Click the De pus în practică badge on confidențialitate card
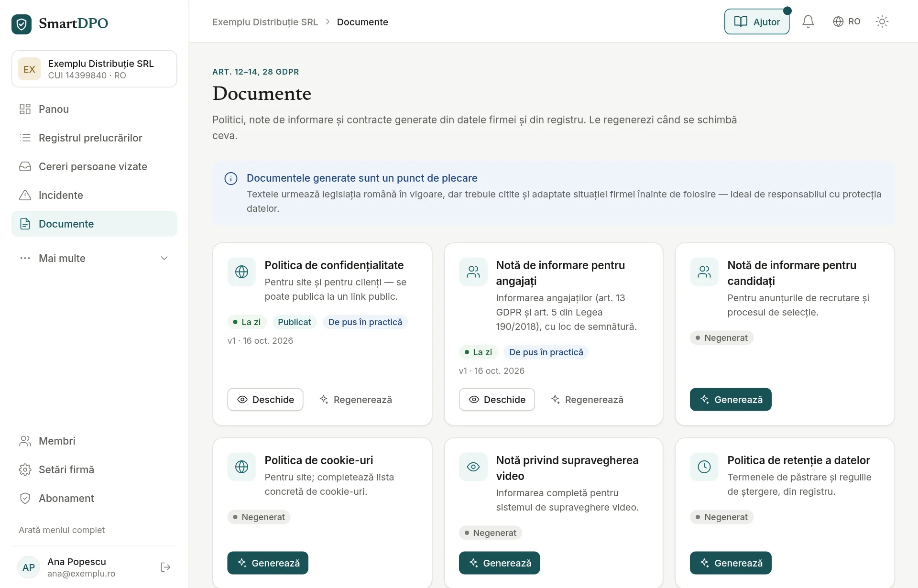The height and width of the screenshot is (588, 918). click(x=365, y=322)
